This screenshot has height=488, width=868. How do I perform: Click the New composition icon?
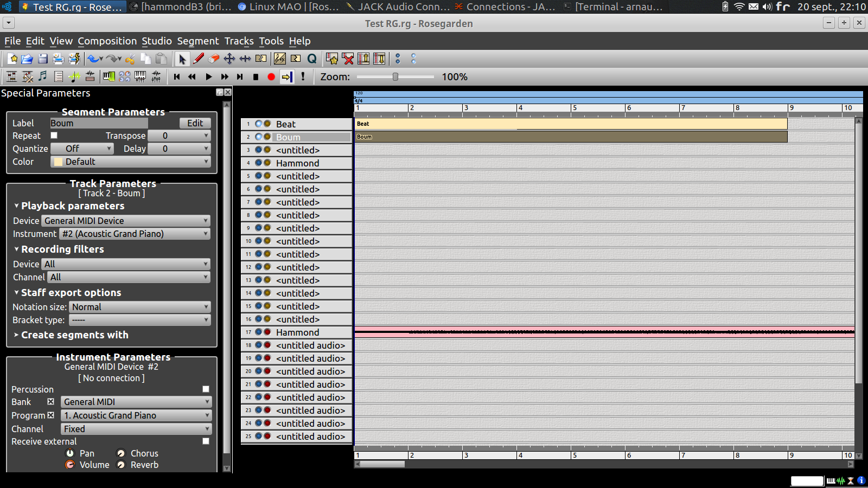tap(12, 59)
